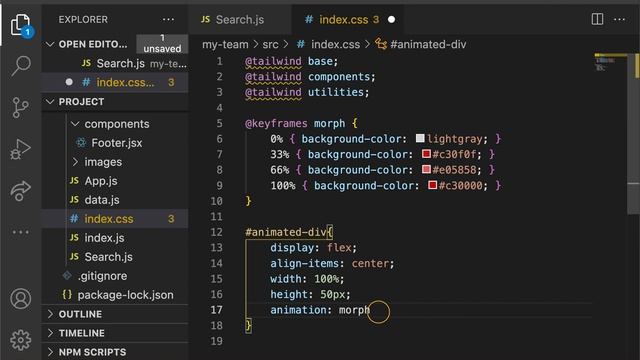The image size is (640, 360).
Task: Expand the OUTLINE section
Action: [x=50, y=314]
